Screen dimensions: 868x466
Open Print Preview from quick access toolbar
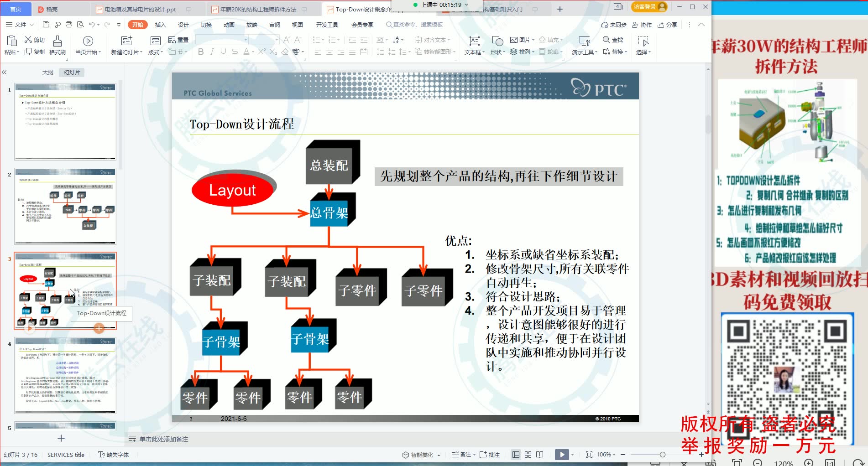click(x=80, y=25)
